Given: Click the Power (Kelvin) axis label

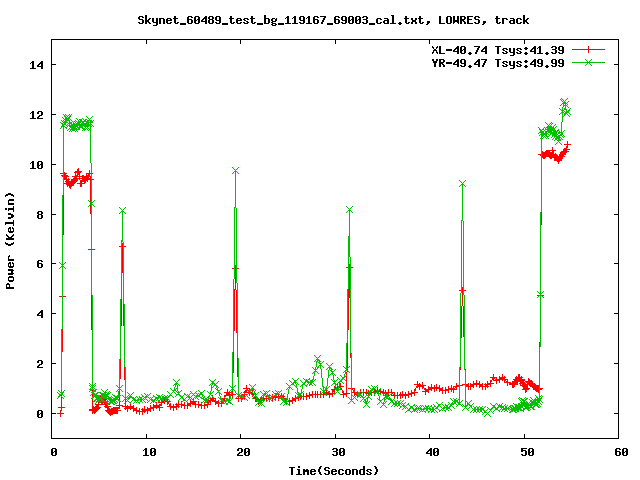Looking at the screenshot, I should pos(10,241).
